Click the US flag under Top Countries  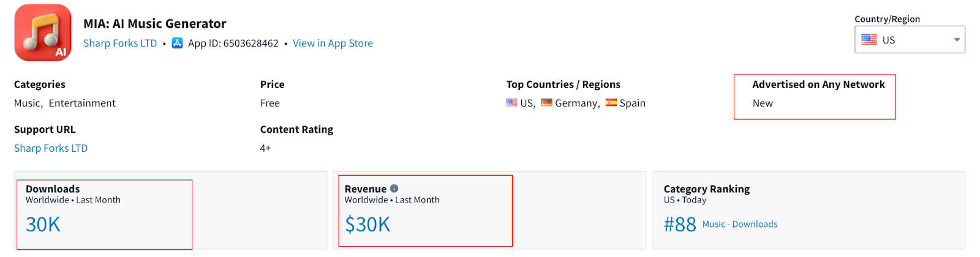click(512, 103)
